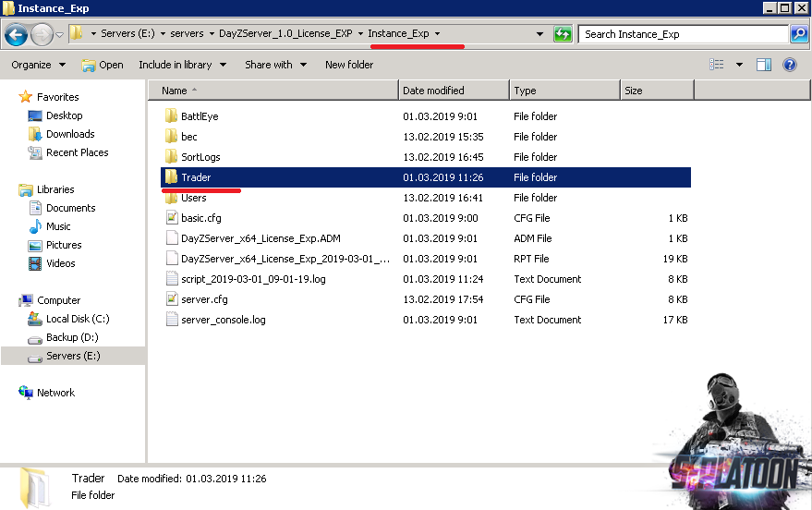The image size is (812, 510).
Task: Select the bec folder icon
Action: tap(172, 137)
